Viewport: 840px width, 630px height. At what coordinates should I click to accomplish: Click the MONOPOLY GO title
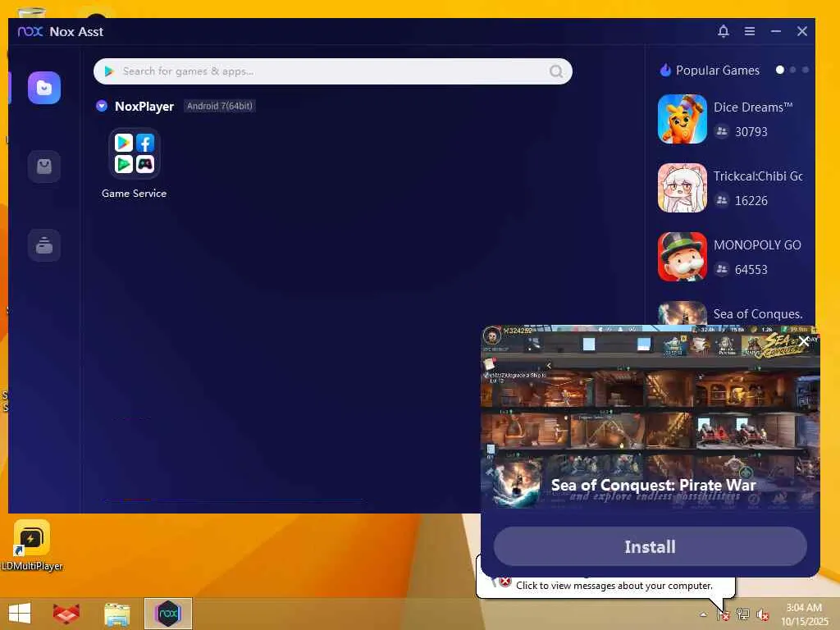point(757,244)
